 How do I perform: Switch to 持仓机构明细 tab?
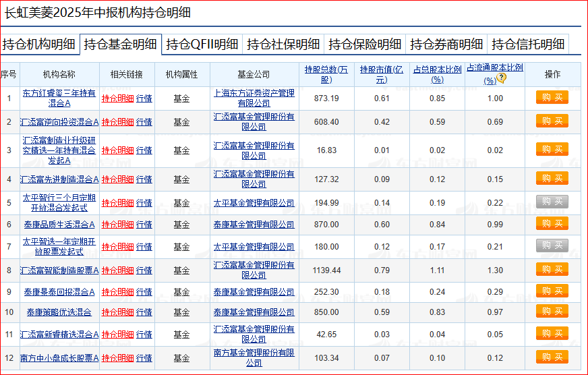pyautogui.click(x=39, y=45)
